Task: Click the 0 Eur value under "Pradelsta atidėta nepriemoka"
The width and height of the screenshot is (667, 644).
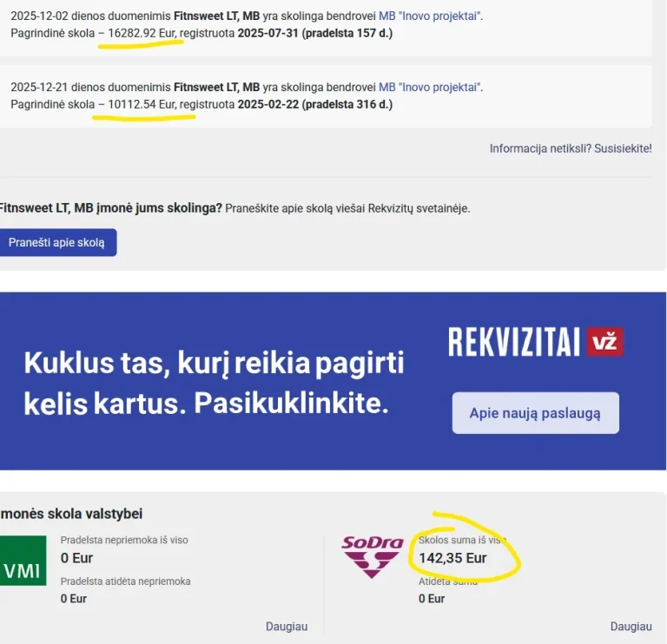Action: 74,599
